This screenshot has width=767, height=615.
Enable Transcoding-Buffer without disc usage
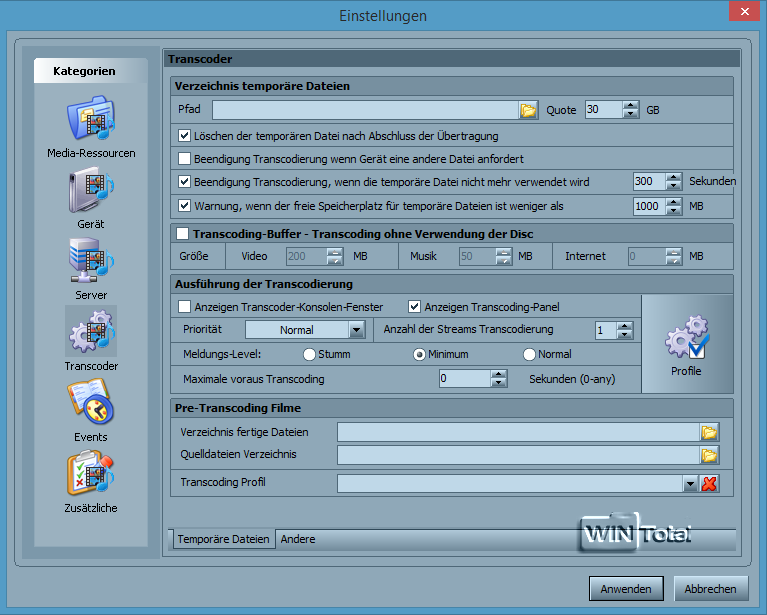pos(182,234)
